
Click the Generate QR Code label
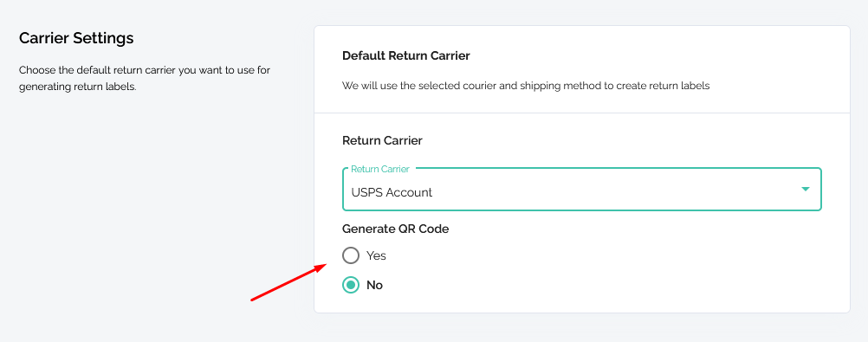395,229
